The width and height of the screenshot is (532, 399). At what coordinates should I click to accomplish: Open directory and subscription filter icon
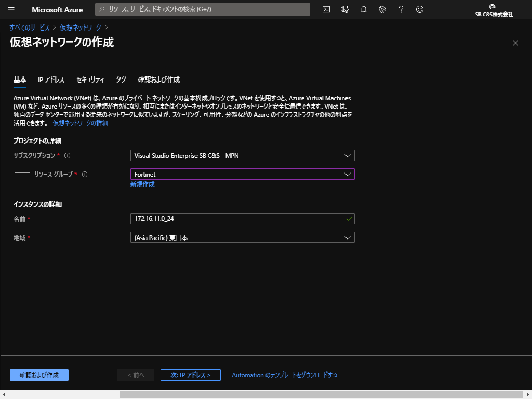[x=345, y=9]
